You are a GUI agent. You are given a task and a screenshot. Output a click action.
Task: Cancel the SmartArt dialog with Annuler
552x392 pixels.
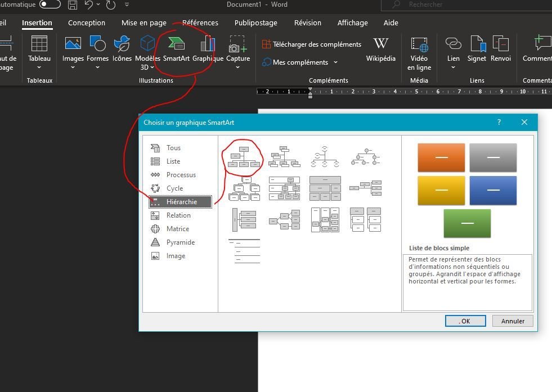tap(513, 321)
